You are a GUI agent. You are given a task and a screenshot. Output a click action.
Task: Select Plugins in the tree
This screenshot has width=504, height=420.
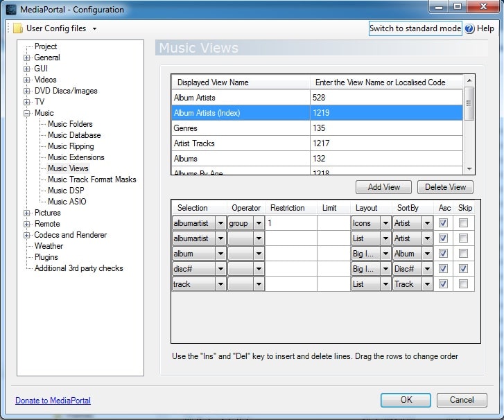tap(46, 257)
